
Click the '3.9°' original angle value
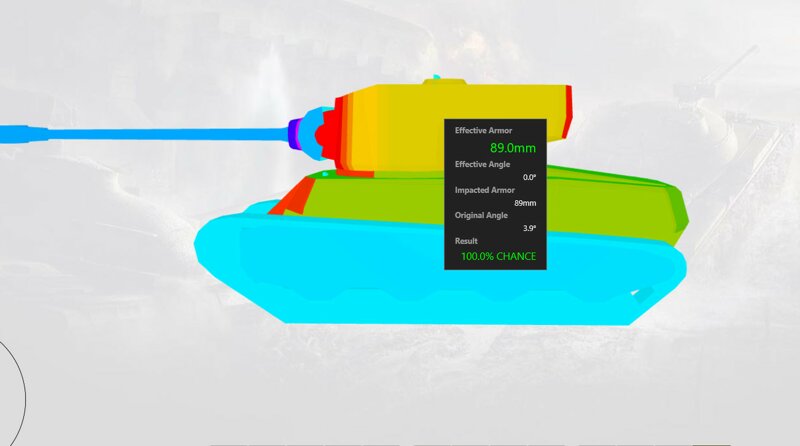[530, 229]
